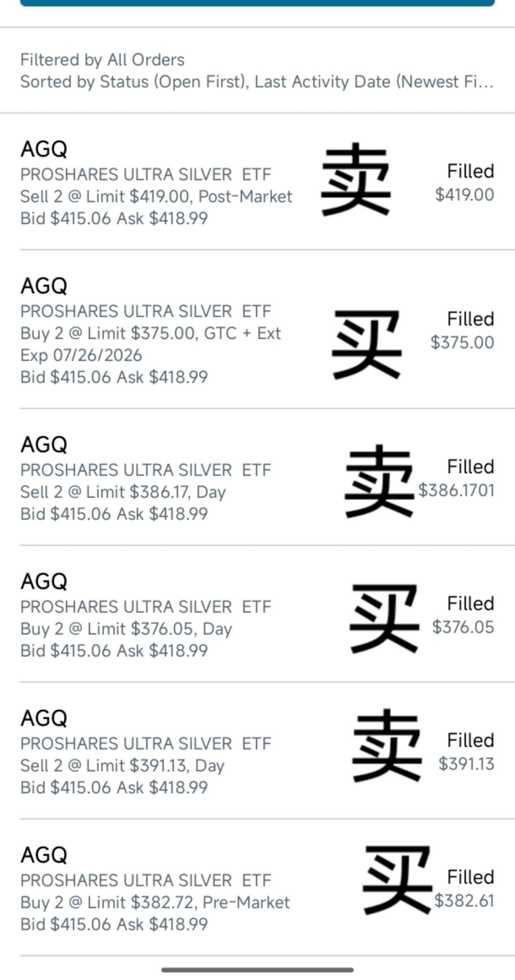Tap the 'Exp 07/26/2026' expiration line
This screenshot has width=515, height=980.
coord(81,356)
